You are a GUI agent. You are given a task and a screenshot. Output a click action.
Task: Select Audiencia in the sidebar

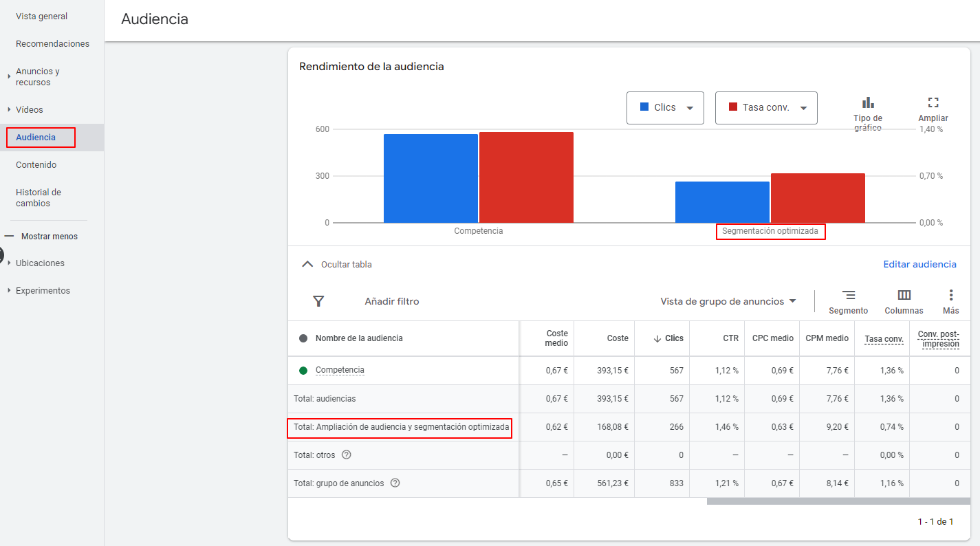click(x=36, y=137)
